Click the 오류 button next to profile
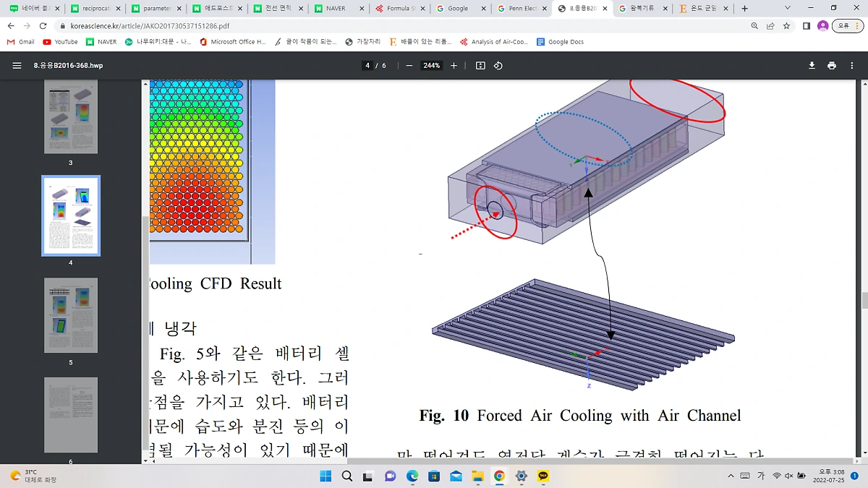The width and height of the screenshot is (868, 488). click(843, 25)
